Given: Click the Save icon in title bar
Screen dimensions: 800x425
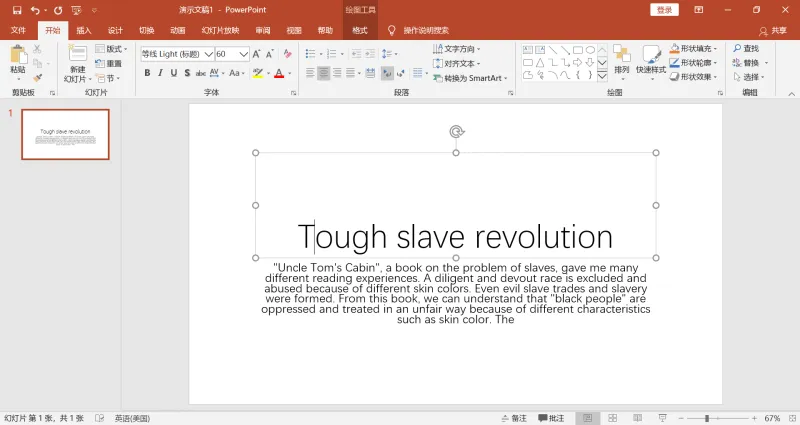Looking at the screenshot, I should point(17,10).
